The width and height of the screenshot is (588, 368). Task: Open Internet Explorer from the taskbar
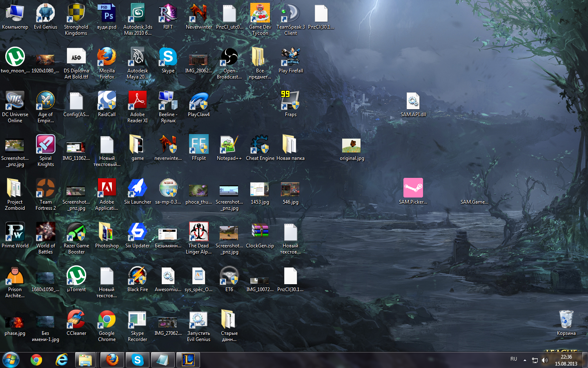pos(62,360)
